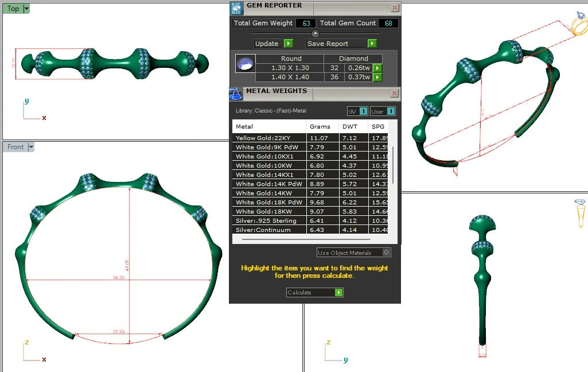Select the Silver:.925 Sterling row
588x372 pixels.
(310, 220)
